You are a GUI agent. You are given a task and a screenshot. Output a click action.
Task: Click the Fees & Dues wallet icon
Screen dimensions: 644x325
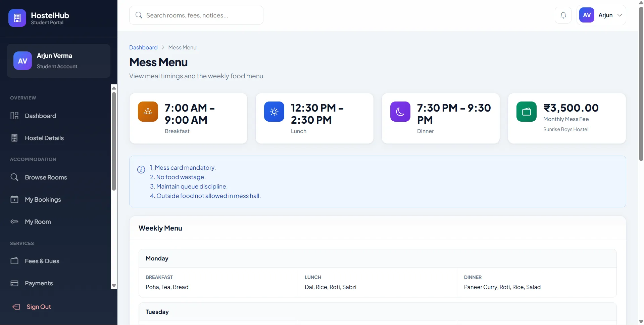click(x=14, y=261)
